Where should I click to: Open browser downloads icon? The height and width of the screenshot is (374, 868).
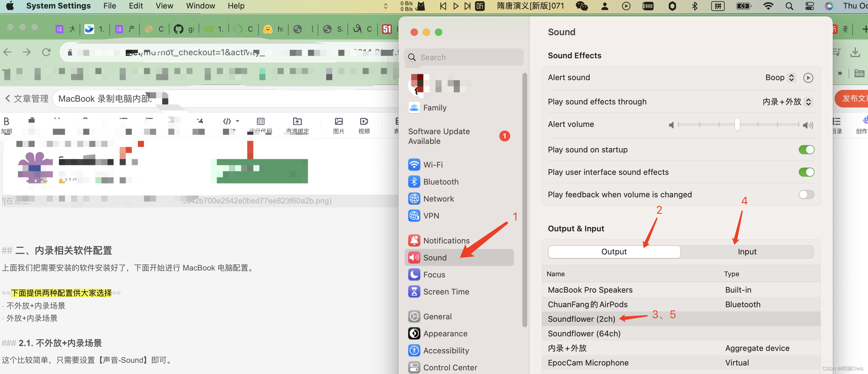tap(855, 53)
